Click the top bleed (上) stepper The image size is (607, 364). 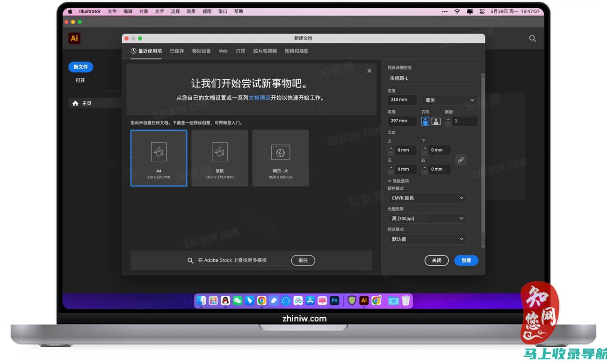click(391, 150)
